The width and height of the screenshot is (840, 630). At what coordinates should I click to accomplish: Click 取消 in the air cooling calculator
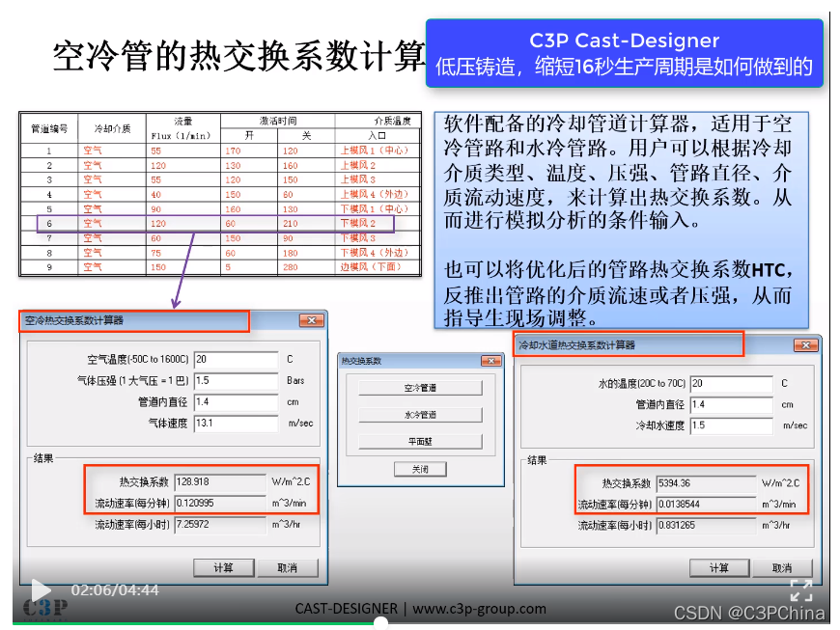(x=288, y=568)
